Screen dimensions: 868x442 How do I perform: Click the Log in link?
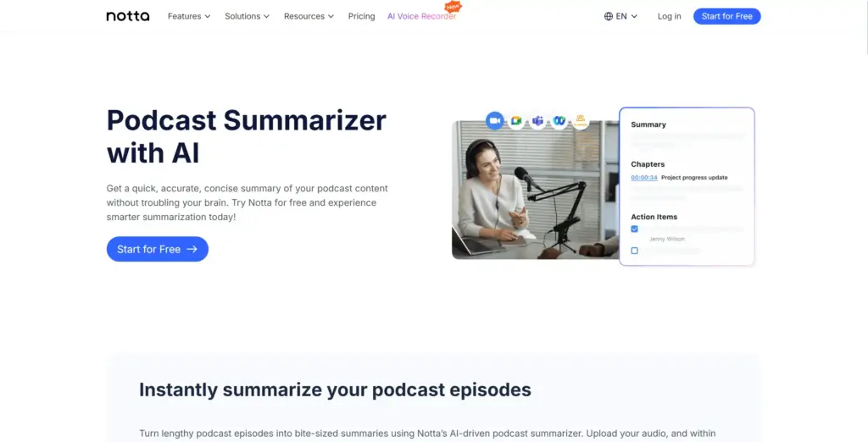click(x=669, y=16)
